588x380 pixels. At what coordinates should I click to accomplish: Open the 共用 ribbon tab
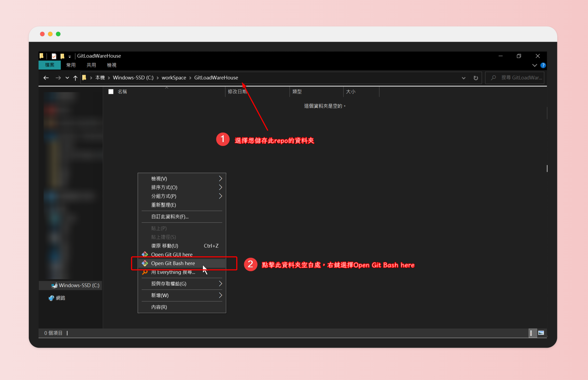point(91,65)
